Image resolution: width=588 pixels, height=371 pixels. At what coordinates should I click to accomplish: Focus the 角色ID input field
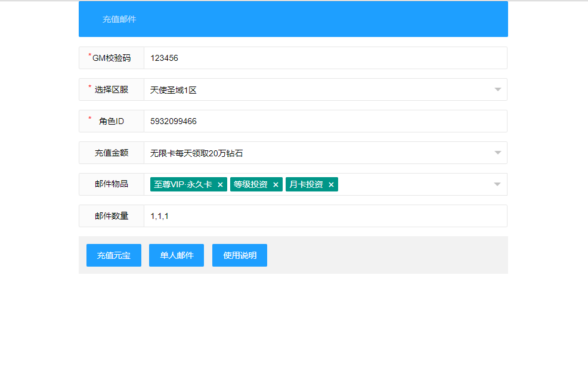[325, 121]
